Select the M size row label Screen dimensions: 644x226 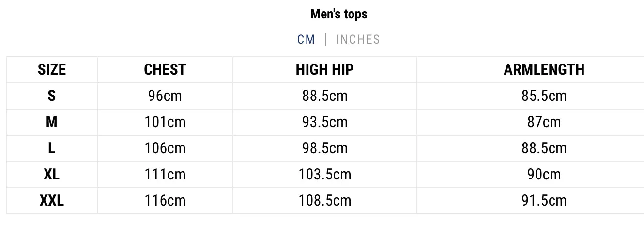click(52, 122)
